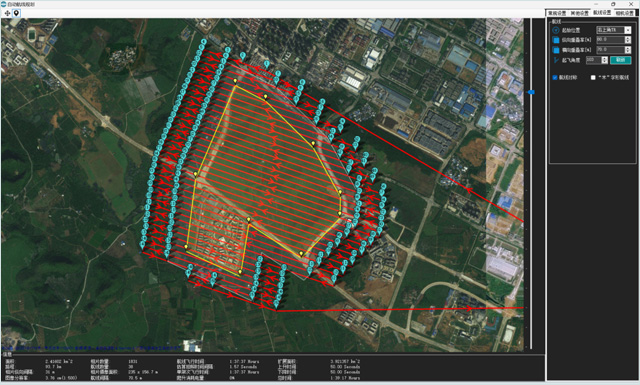The height and width of the screenshot is (385, 640).
Task: Click the takeoff angle value field
Action: pos(593,60)
